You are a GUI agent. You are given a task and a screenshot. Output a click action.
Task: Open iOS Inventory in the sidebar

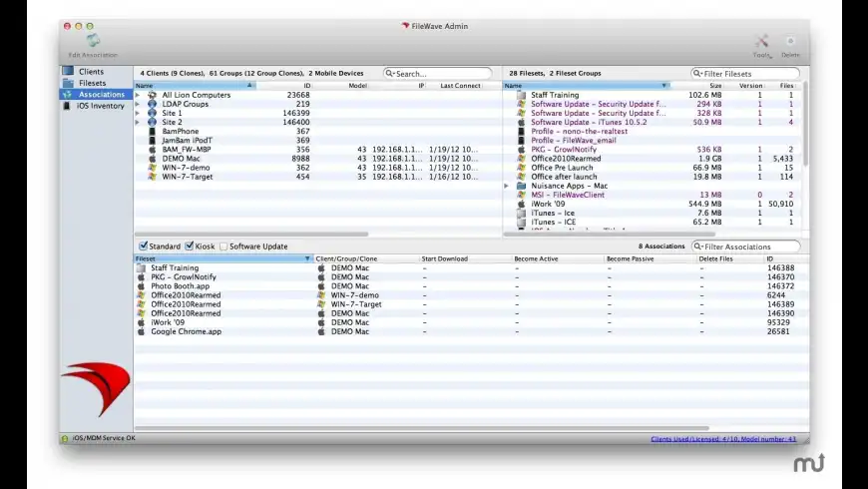click(100, 106)
